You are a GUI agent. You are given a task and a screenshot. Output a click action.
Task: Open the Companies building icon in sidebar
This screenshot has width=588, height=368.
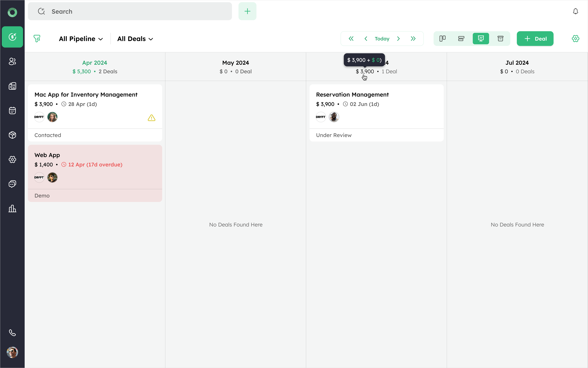(x=12, y=86)
